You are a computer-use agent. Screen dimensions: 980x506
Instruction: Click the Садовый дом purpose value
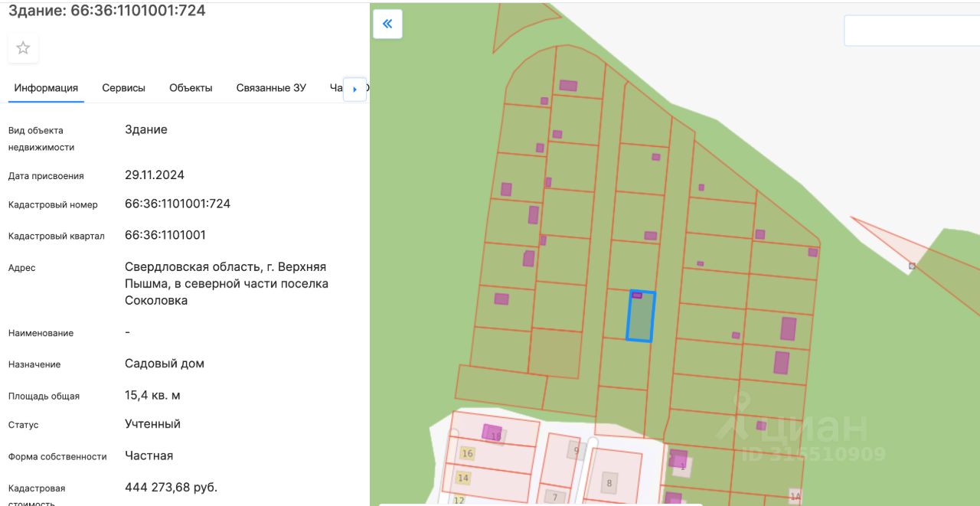165,364
